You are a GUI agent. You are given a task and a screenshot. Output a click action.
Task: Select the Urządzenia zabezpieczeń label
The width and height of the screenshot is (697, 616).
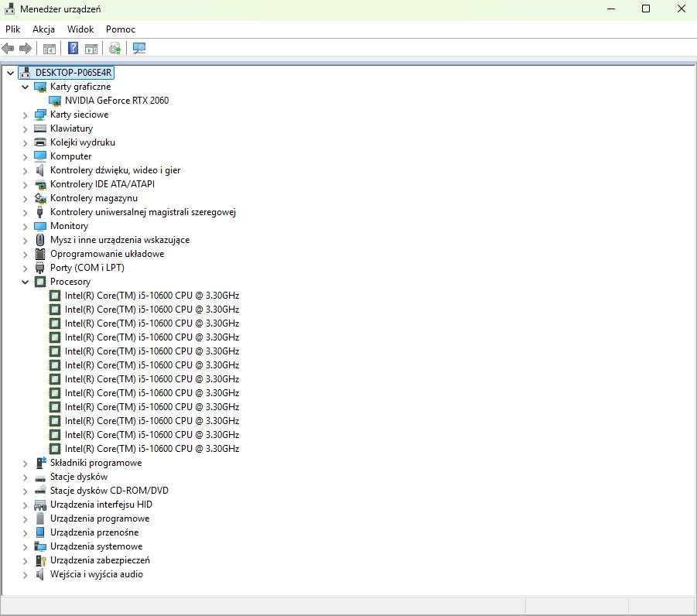pos(100,560)
